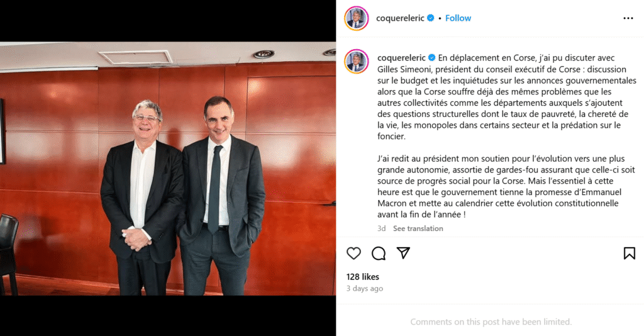Translate caption via See translation

coord(418,228)
